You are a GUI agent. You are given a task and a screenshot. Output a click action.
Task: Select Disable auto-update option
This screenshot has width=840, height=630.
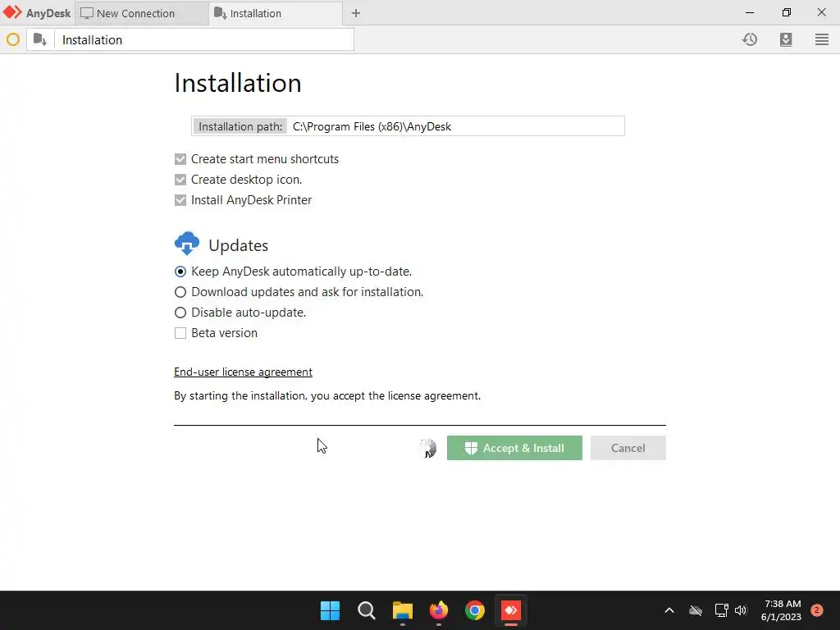tap(180, 313)
